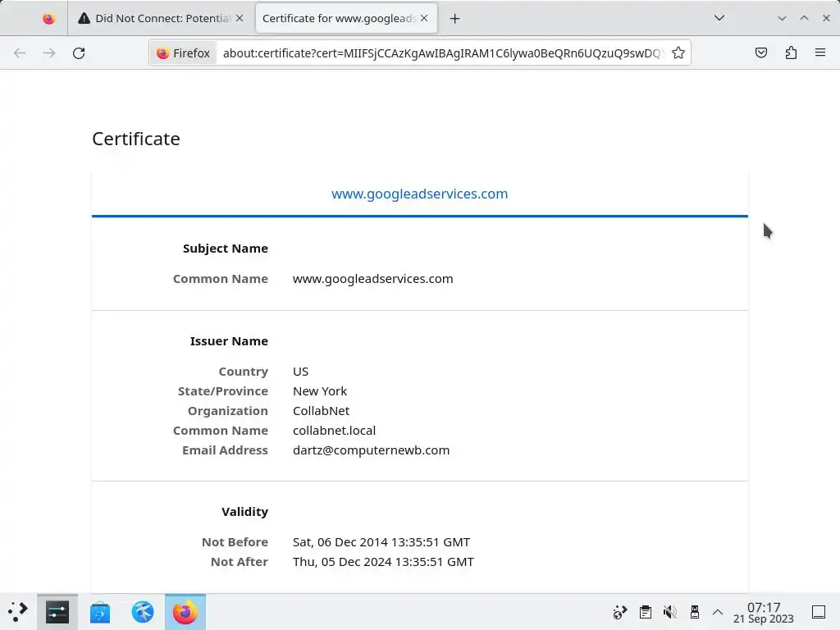Click the Firefox taskbar entry
This screenshot has width=840, height=630.
pos(185,612)
